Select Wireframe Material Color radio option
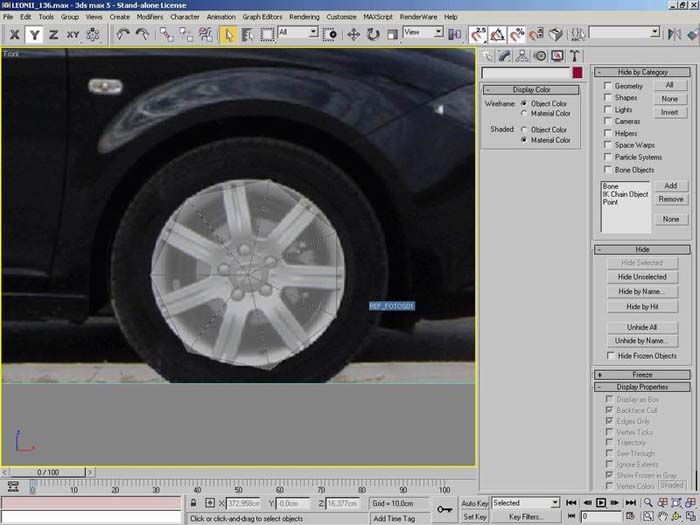Viewport: 700px width, 525px height. (x=524, y=113)
